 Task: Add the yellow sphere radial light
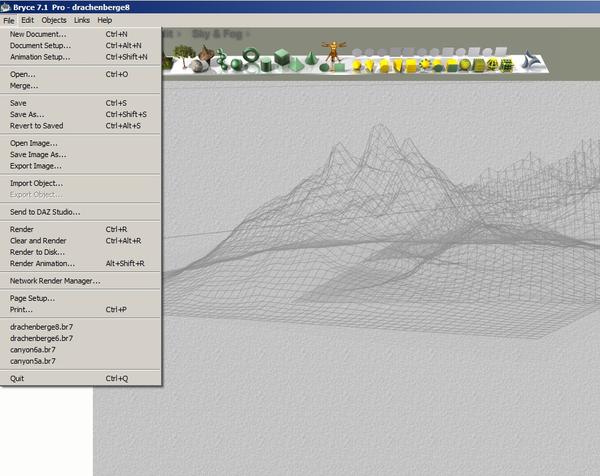(x=356, y=65)
